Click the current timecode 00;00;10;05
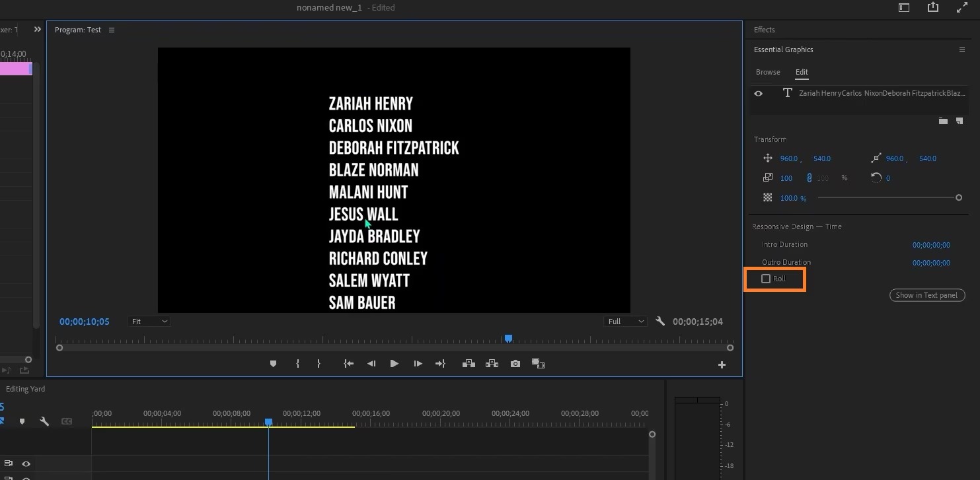The height and width of the screenshot is (480, 980). tap(85, 322)
